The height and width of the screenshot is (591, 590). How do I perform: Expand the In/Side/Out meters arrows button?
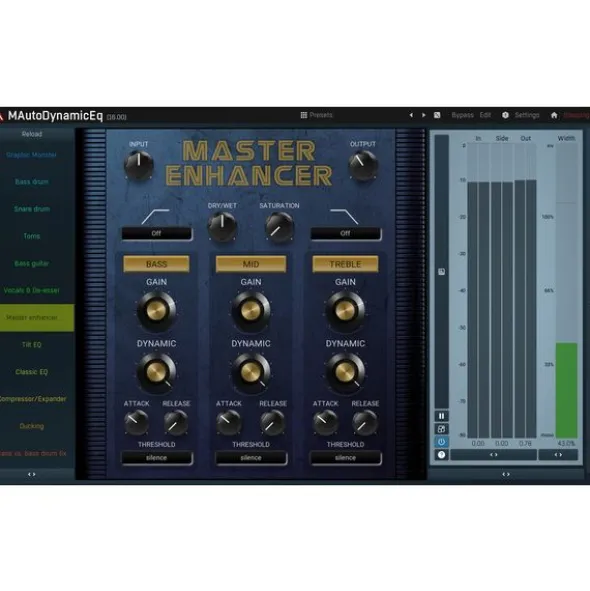493,455
